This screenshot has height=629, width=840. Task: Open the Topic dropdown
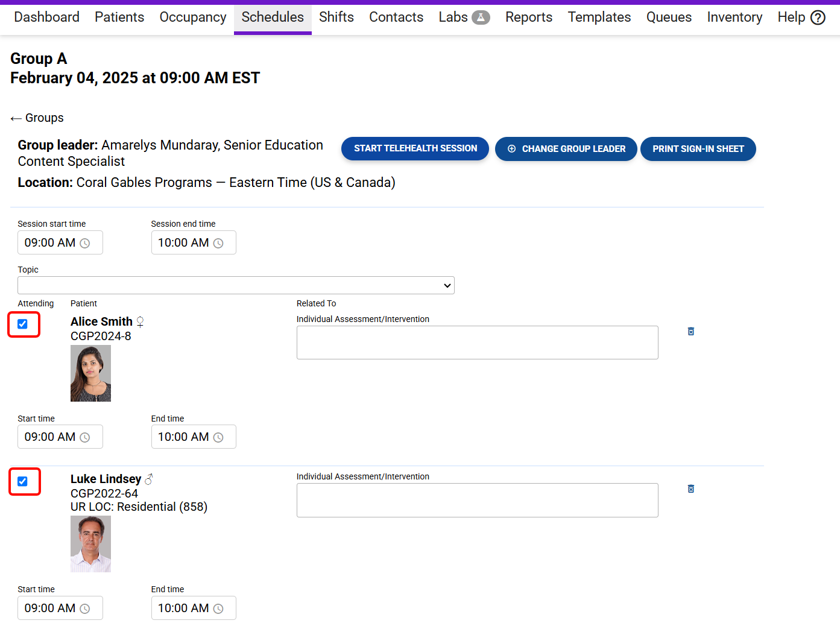coord(236,285)
